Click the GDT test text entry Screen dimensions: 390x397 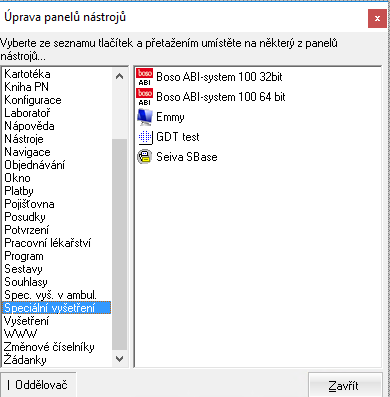click(x=178, y=137)
